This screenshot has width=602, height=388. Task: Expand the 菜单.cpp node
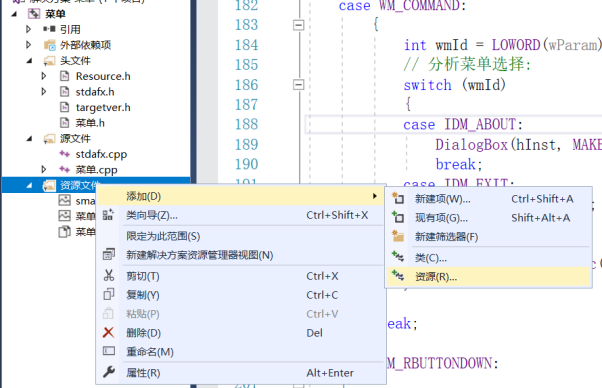click(x=44, y=169)
